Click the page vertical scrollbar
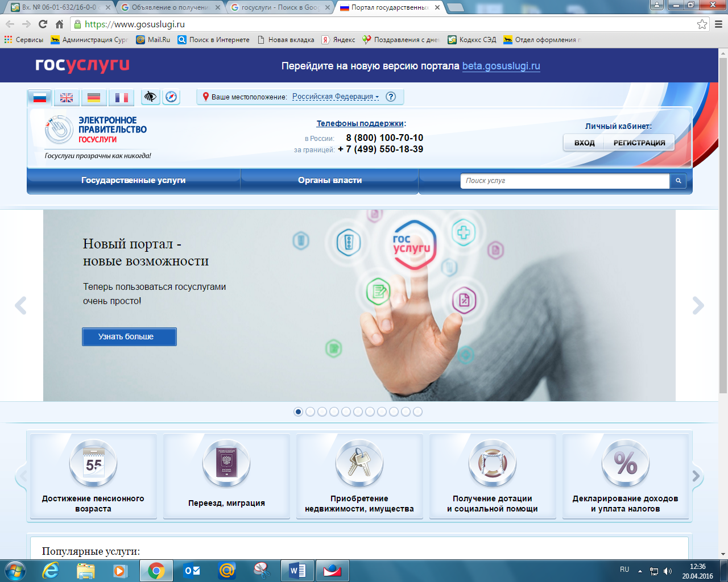Viewport: 728px width, 582px height. [x=723, y=225]
